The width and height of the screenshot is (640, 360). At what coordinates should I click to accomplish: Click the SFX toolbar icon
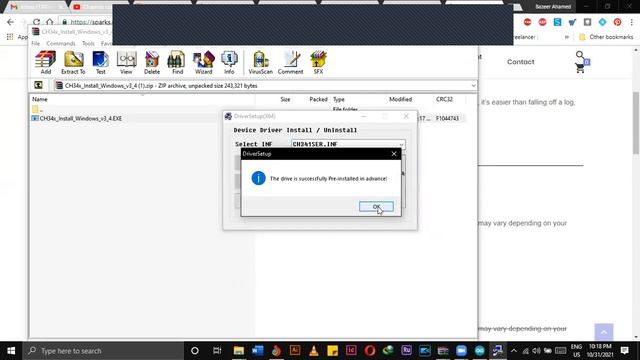(318, 62)
